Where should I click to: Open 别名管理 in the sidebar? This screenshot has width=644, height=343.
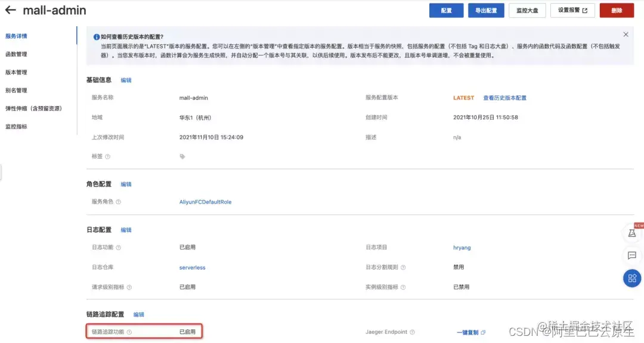pos(17,90)
